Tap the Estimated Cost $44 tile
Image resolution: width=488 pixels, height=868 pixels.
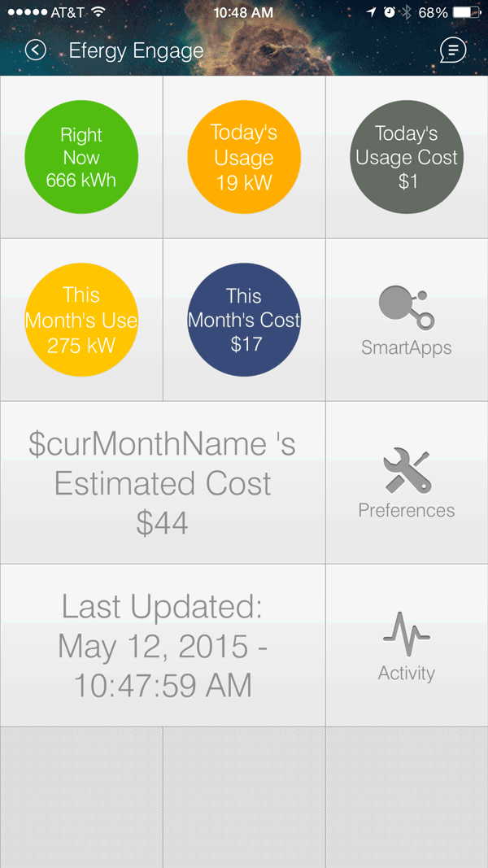(163, 483)
